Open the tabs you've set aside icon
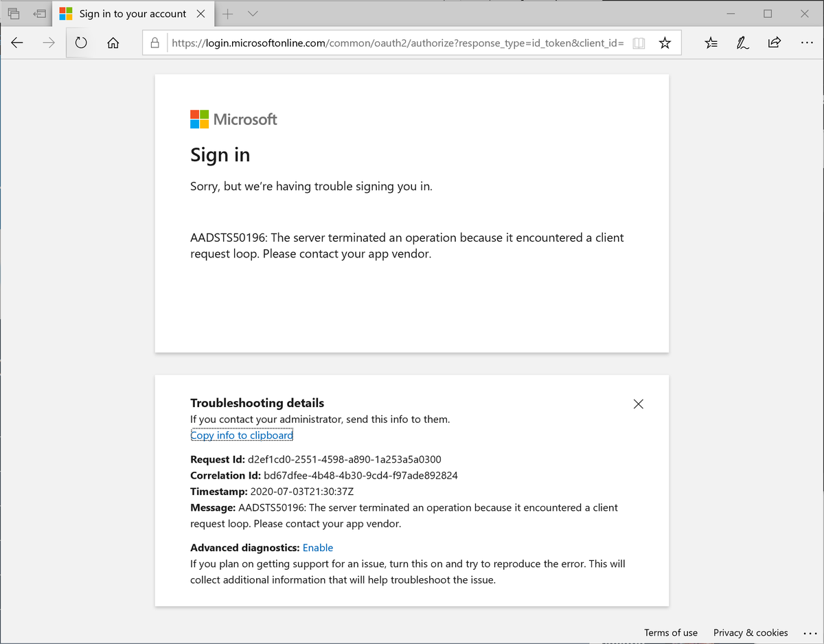824x644 pixels. (x=14, y=14)
